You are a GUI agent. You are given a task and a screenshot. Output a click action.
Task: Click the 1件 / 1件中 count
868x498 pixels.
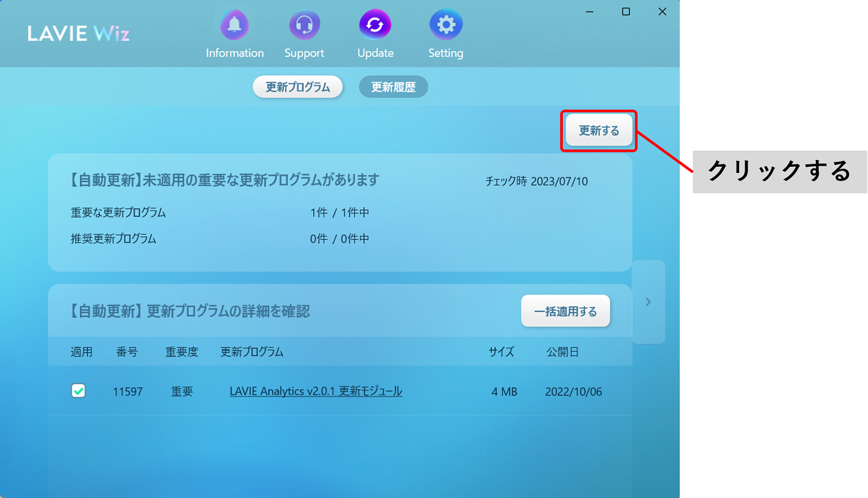(x=339, y=213)
